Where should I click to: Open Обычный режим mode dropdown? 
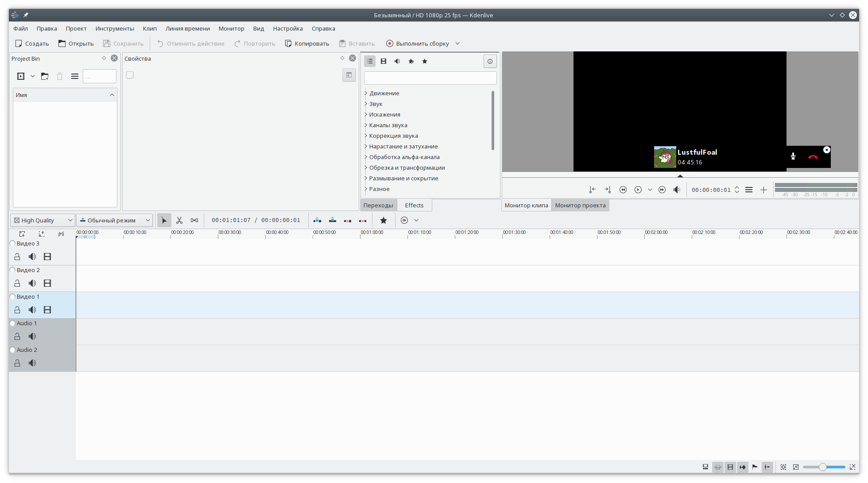coord(115,220)
